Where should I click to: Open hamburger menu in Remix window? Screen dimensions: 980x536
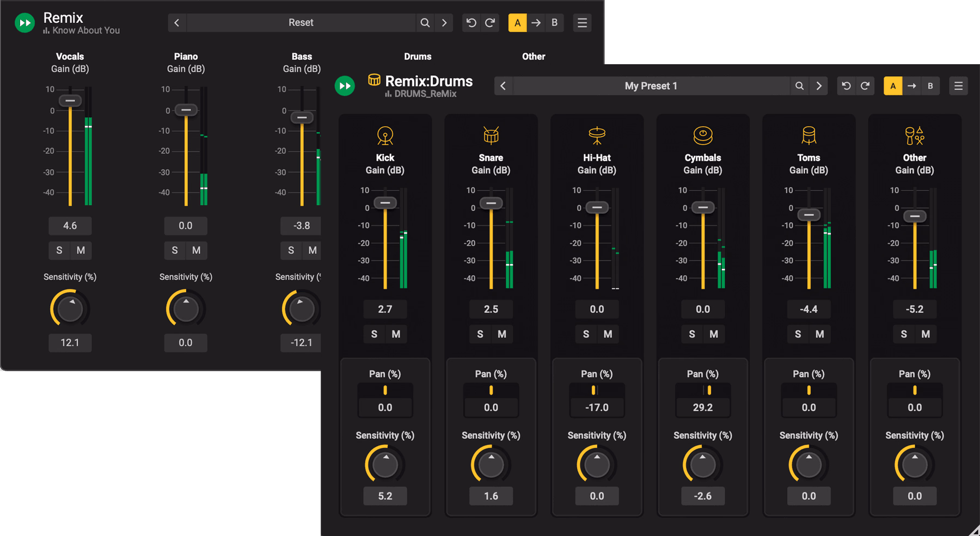click(582, 23)
